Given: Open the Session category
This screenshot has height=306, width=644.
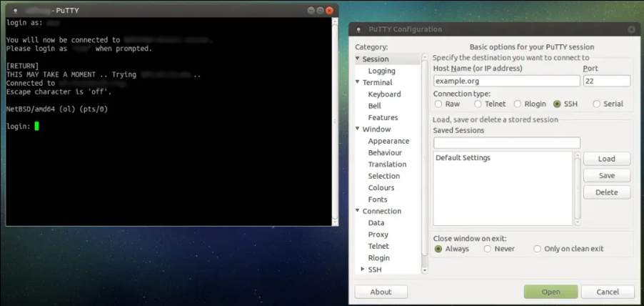Looking at the screenshot, I should [x=376, y=59].
